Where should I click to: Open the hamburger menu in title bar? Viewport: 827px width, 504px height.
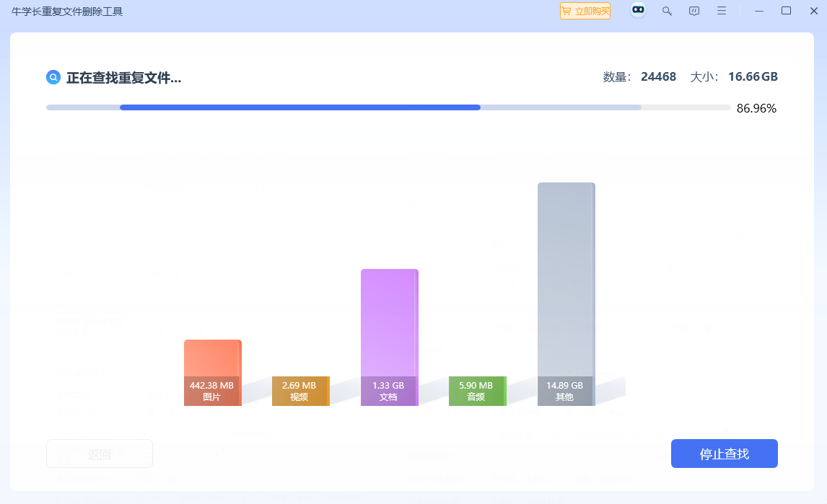722,11
